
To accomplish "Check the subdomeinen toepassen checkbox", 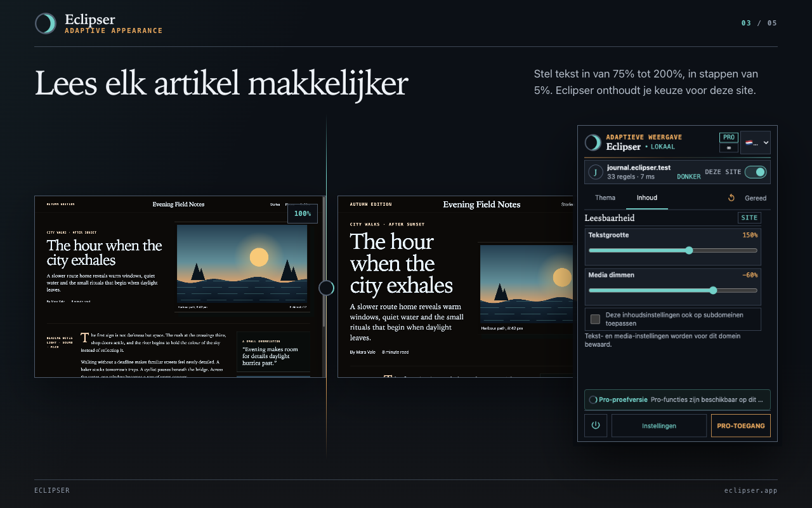I will pos(595,319).
